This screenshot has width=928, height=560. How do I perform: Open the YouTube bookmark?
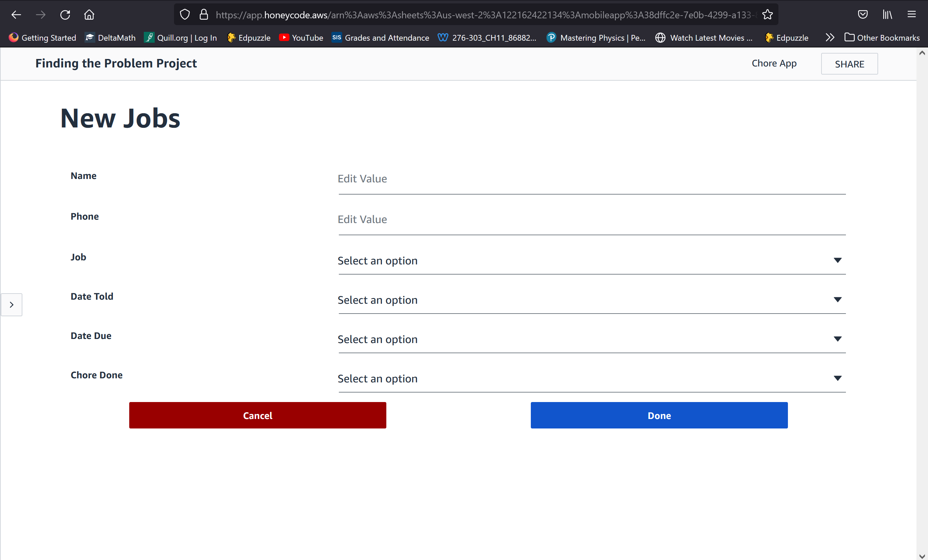301,38
